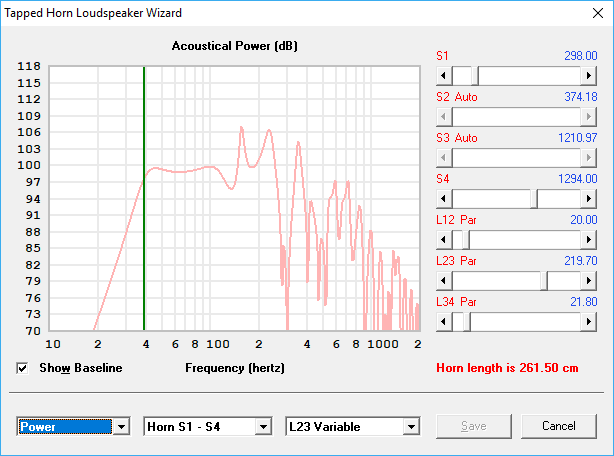
Task: Click the left arrow of the S2 Auto slider
Action: pos(444,117)
